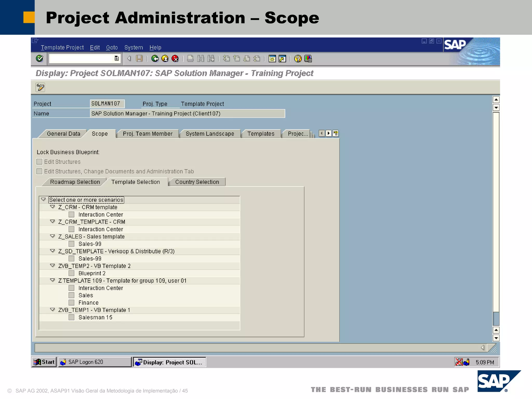532x399 pixels.
Task: Click the red Cancel icon
Action: click(x=175, y=59)
